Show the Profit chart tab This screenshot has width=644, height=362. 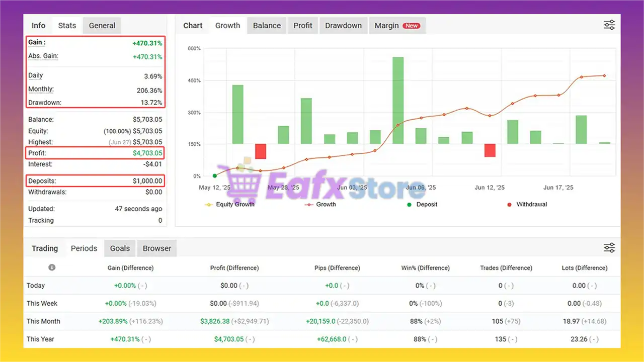coord(303,26)
